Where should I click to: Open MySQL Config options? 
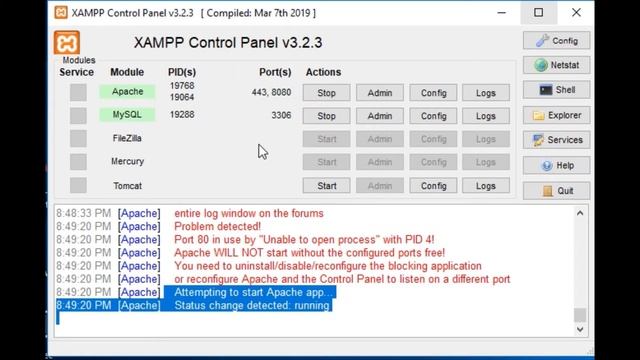tap(433, 116)
